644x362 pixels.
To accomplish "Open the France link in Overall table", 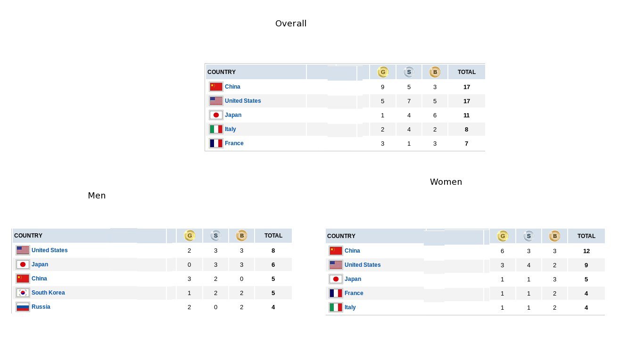I will [234, 143].
